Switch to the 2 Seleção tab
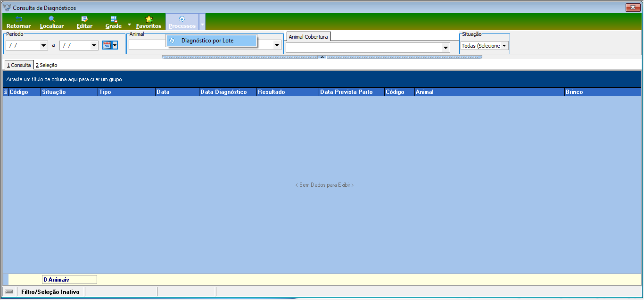Viewport: 644px width, 300px height. (46, 65)
